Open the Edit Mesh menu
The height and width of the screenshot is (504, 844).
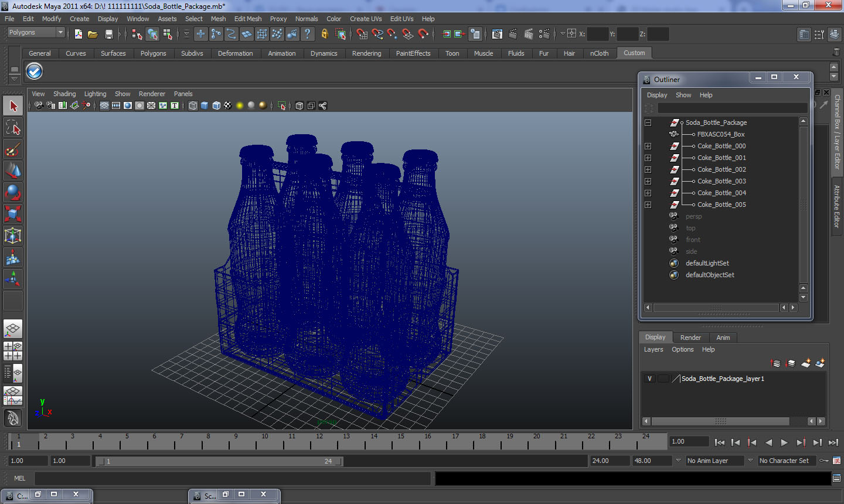pos(248,19)
